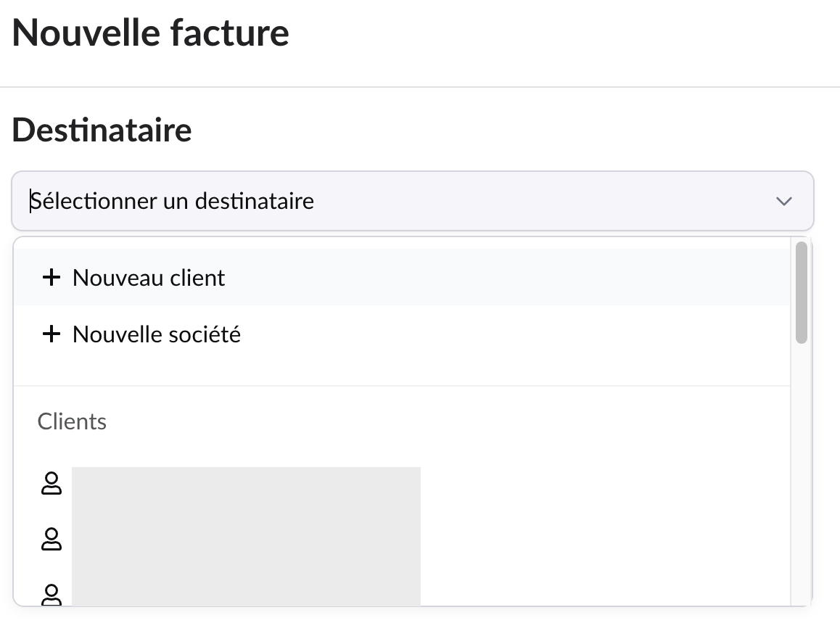Screen dimensions: 840x631
Task: Click the plus icon beside Nouveau client
Action: click(51, 278)
